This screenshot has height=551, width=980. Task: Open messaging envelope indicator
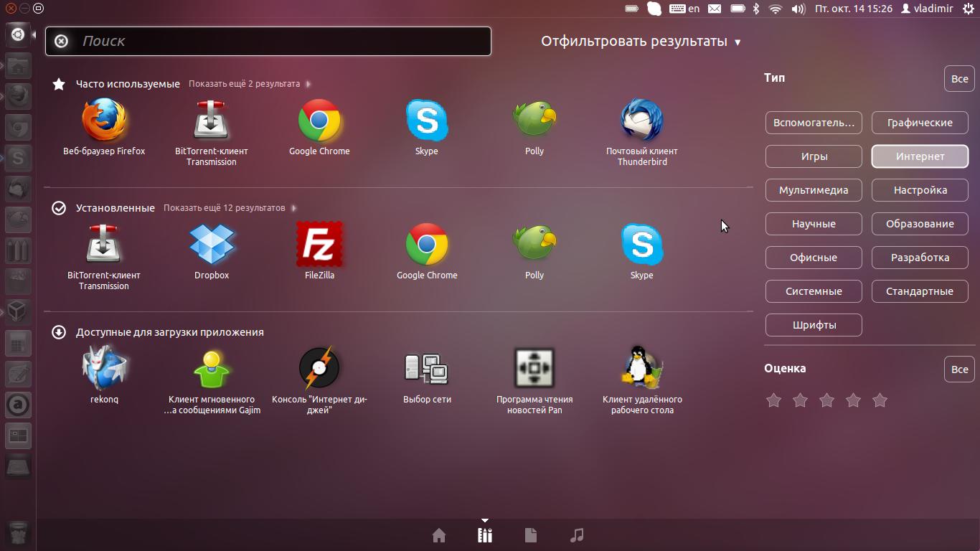pos(715,9)
